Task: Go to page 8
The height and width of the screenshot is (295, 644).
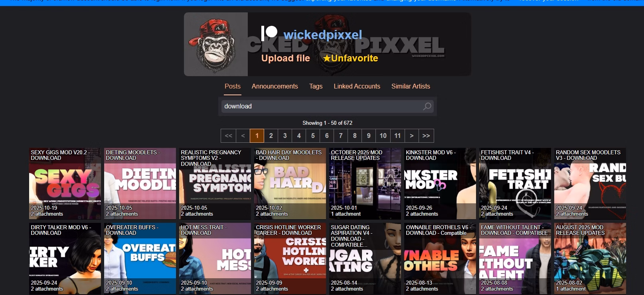Action: point(355,136)
